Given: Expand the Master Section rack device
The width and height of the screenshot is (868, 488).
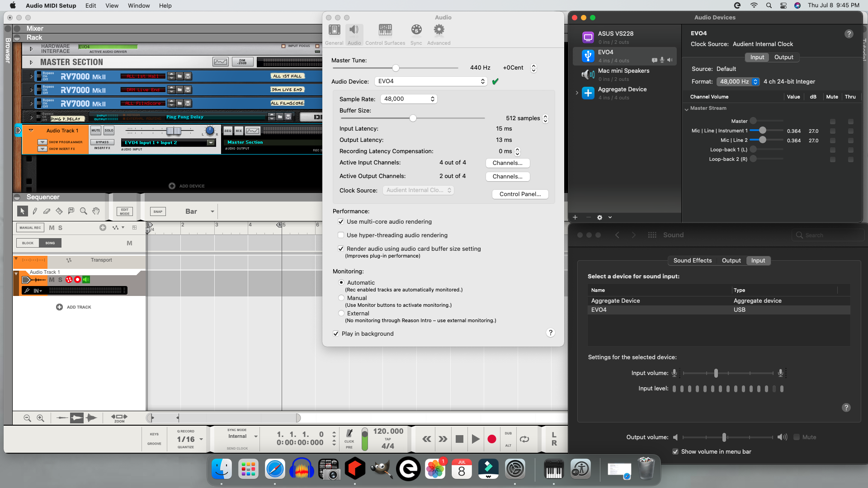Looking at the screenshot, I should click(x=31, y=62).
